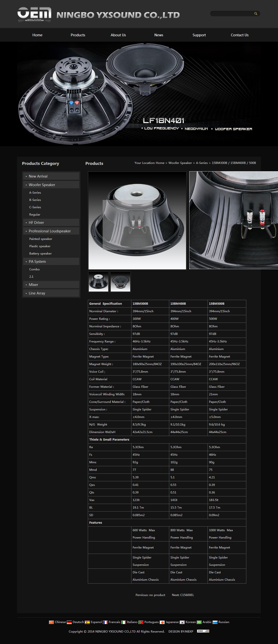This screenshot has height=644, width=278.
Task: Select the rear-view speaker thumbnail
Action: (99, 282)
